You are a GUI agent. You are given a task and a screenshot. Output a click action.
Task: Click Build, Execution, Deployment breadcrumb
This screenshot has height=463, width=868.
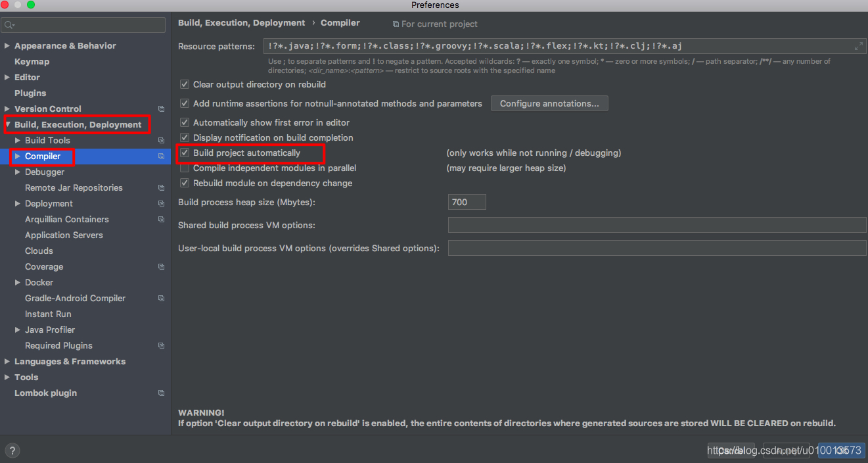click(x=242, y=22)
